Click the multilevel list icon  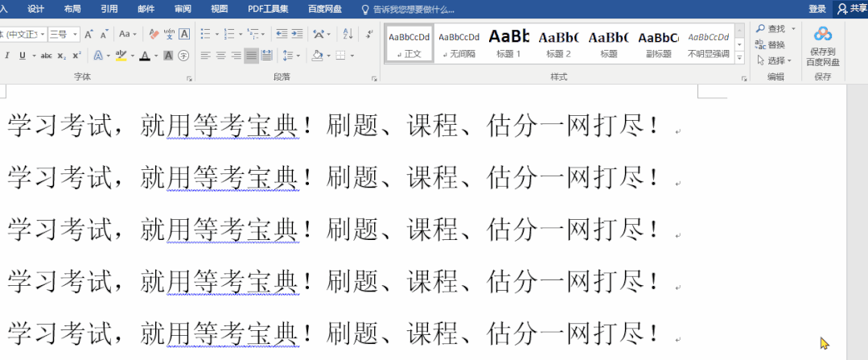pyautogui.click(x=253, y=35)
